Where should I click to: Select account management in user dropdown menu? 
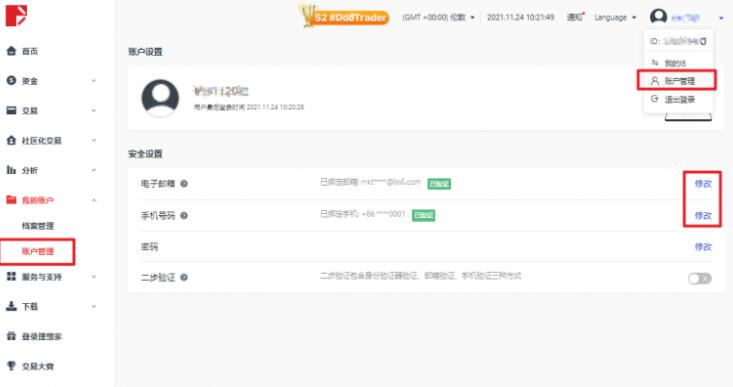pyautogui.click(x=676, y=80)
